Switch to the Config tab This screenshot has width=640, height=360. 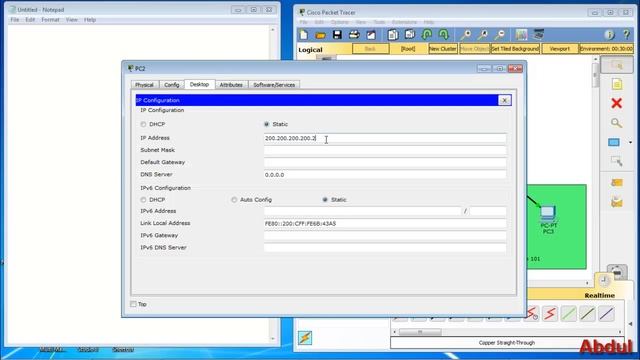pyautogui.click(x=172, y=85)
